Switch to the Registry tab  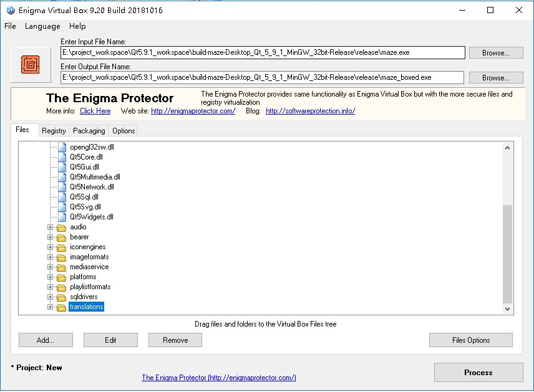(54, 131)
